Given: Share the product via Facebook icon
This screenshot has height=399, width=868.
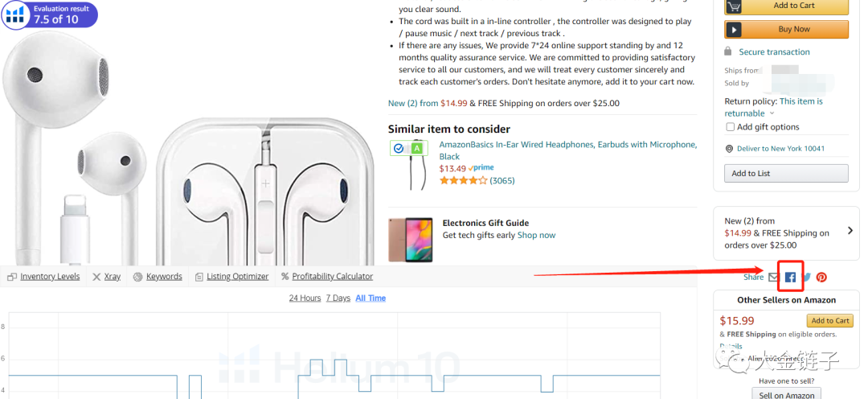Looking at the screenshot, I should (790, 277).
